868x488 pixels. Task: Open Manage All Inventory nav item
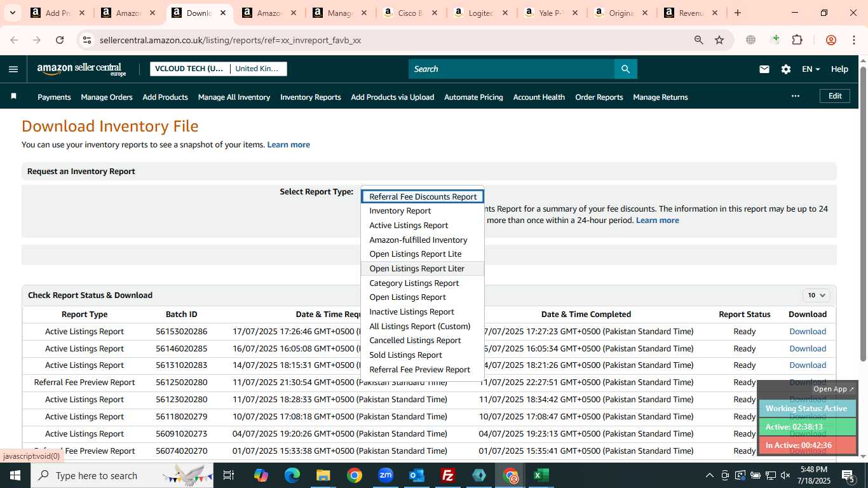pos(234,97)
